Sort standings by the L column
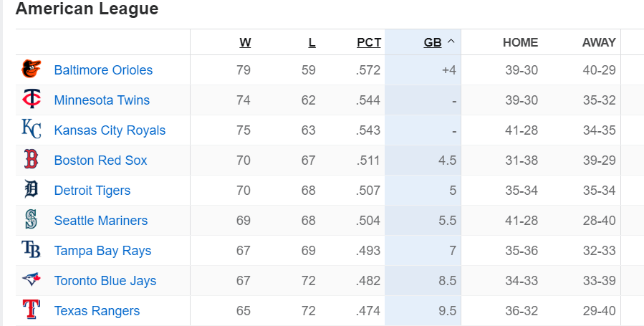The image size is (644, 326). click(x=312, y=42)
